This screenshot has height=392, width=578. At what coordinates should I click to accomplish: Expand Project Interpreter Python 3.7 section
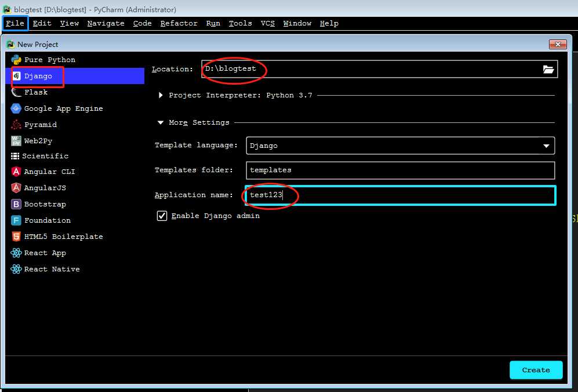coord(161,95)
